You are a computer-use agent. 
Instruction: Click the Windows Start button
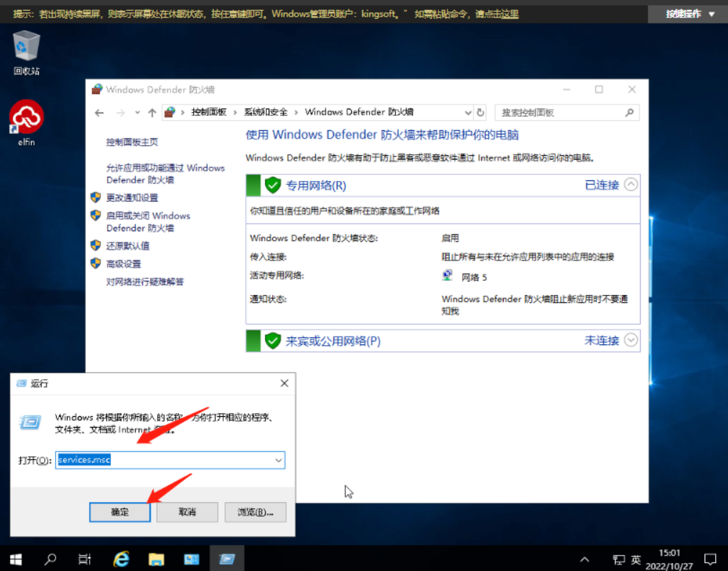coord(16,560)
